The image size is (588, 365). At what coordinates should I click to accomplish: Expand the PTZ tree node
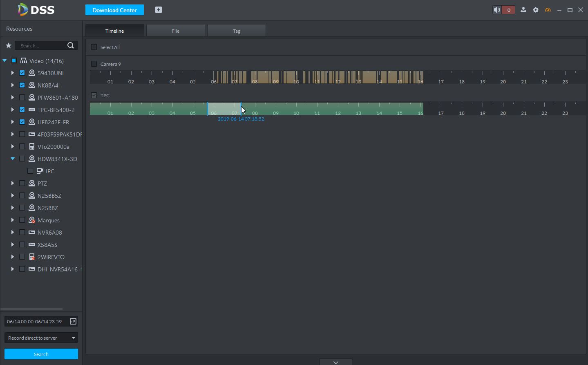click(13, 183)
